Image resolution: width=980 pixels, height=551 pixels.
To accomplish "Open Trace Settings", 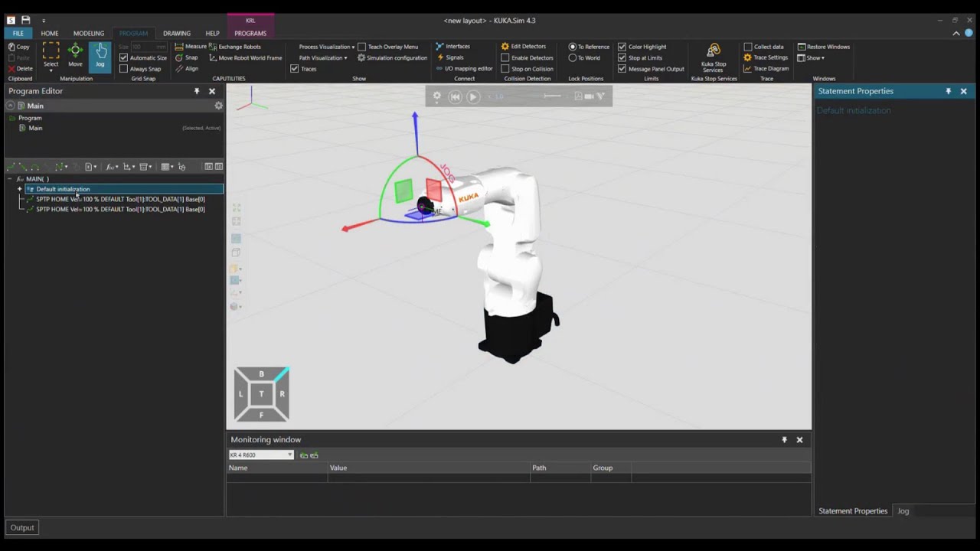I will coord(766,57).
